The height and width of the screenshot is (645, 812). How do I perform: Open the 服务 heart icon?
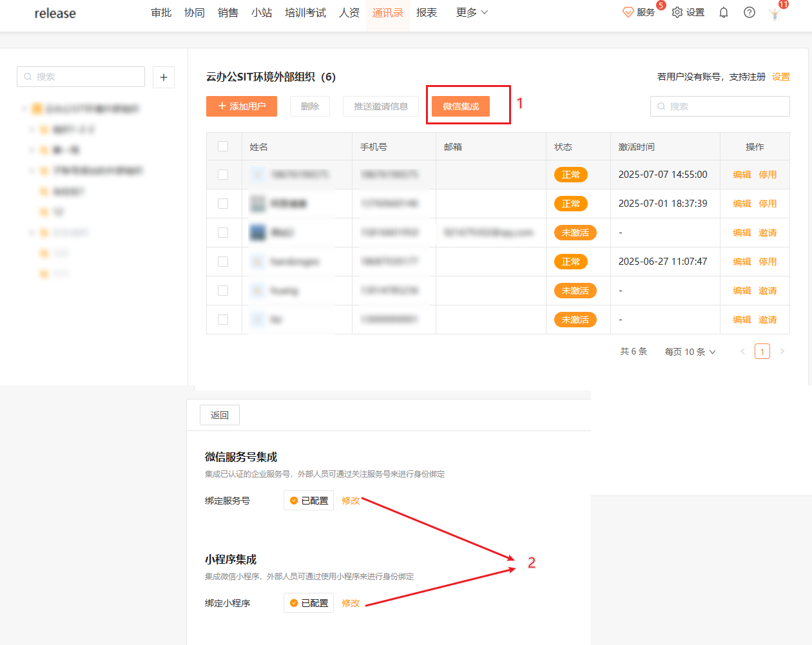pos(628,13)
